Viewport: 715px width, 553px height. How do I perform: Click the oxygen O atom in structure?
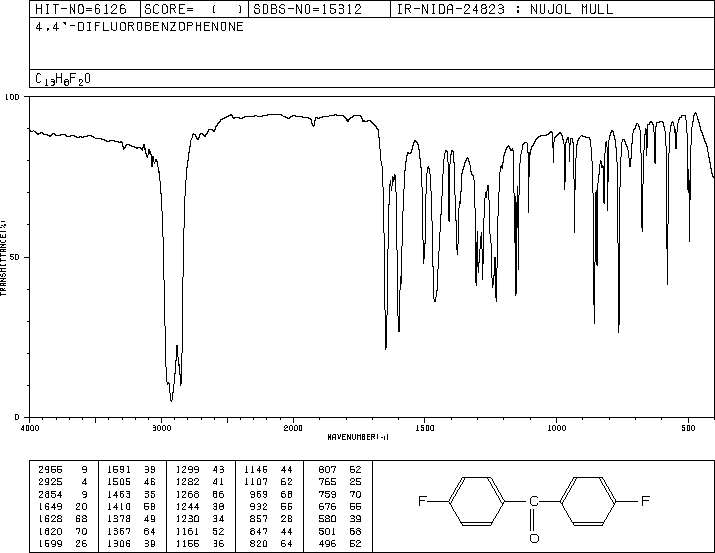(x=534, y=538)
